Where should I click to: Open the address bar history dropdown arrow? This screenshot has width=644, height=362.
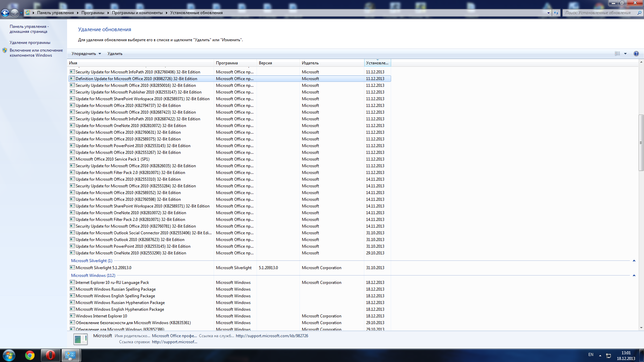click(548, 13)
